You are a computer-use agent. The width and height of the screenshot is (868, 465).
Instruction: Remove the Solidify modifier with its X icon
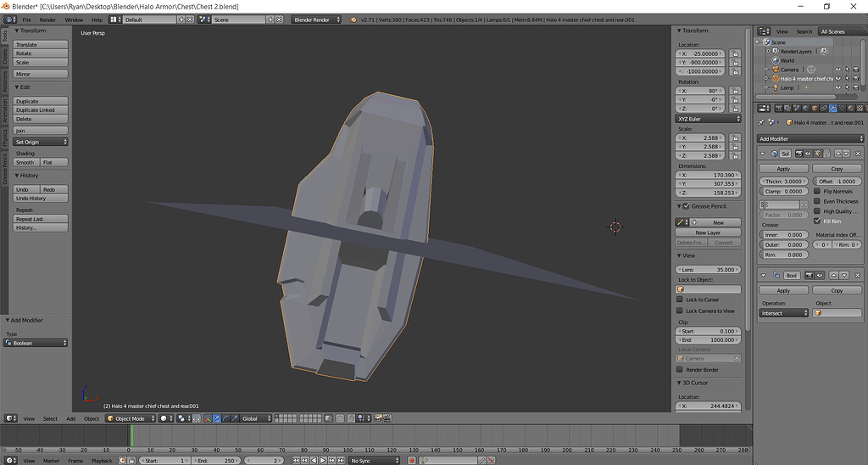tap(858, 154)
